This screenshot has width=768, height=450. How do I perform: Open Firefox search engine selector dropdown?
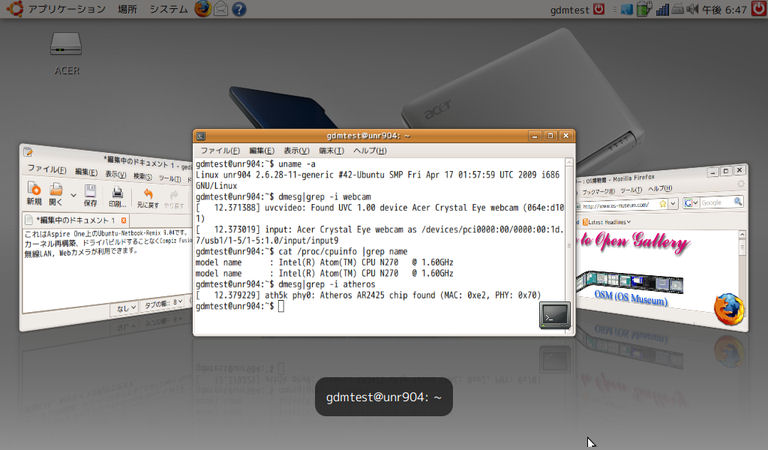[691, 203]
